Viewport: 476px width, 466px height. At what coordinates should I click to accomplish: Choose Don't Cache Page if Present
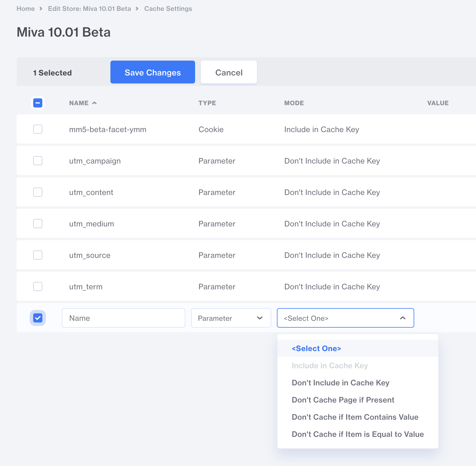pos(358,400)
